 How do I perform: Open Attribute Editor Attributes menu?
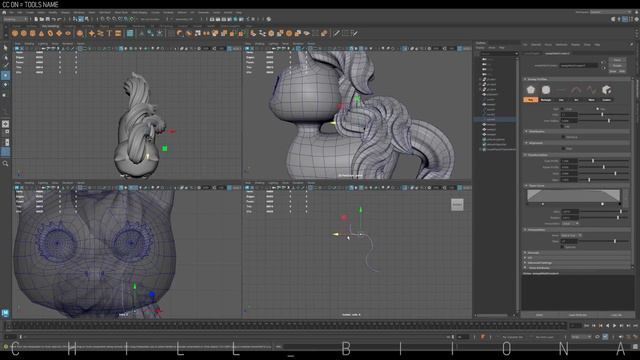click(x=562, y=44)
